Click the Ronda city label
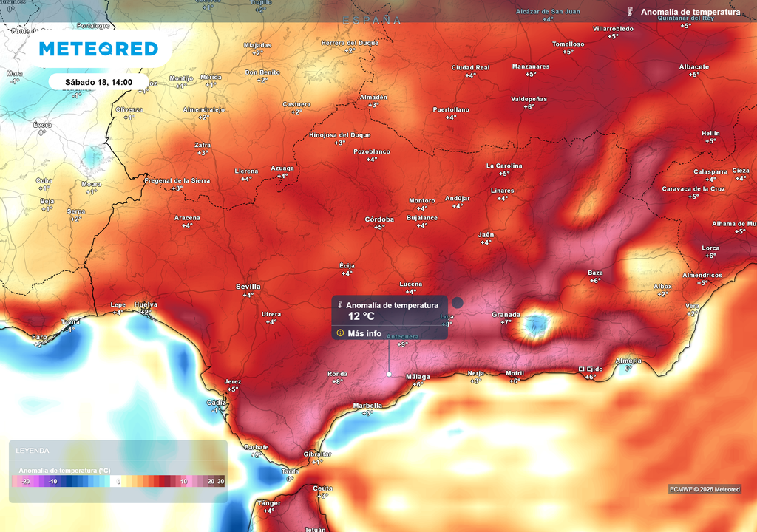The width and height of the screenshot is (757, 532). tap(337, 374)
